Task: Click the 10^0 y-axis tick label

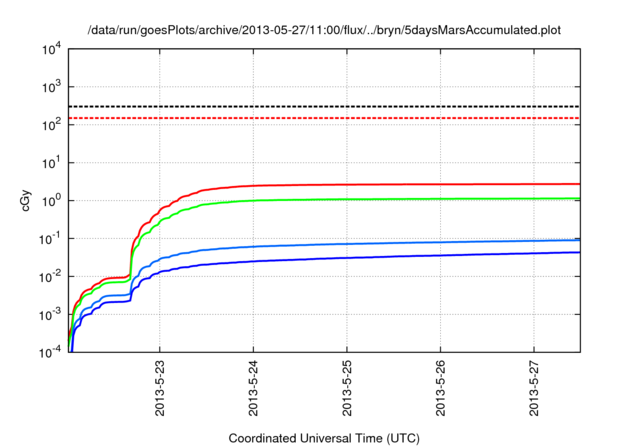Action: click(x=51, y=201)
